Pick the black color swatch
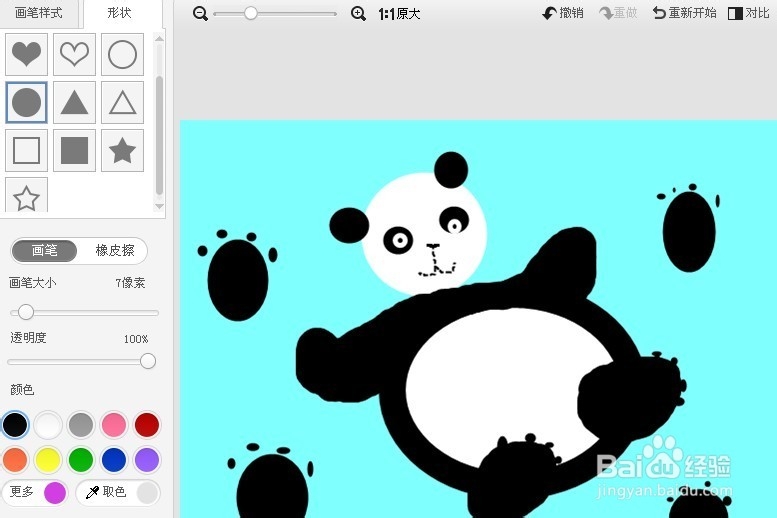The width and height of the screenshot is (777, 518). click(15, 425)
